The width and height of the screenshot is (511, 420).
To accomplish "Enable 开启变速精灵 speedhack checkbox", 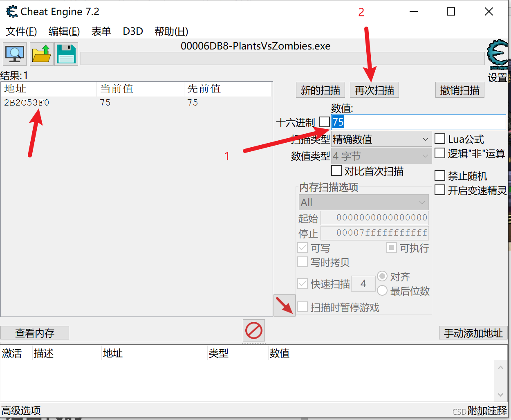I will pyautogui.click(x=440, y=190).
